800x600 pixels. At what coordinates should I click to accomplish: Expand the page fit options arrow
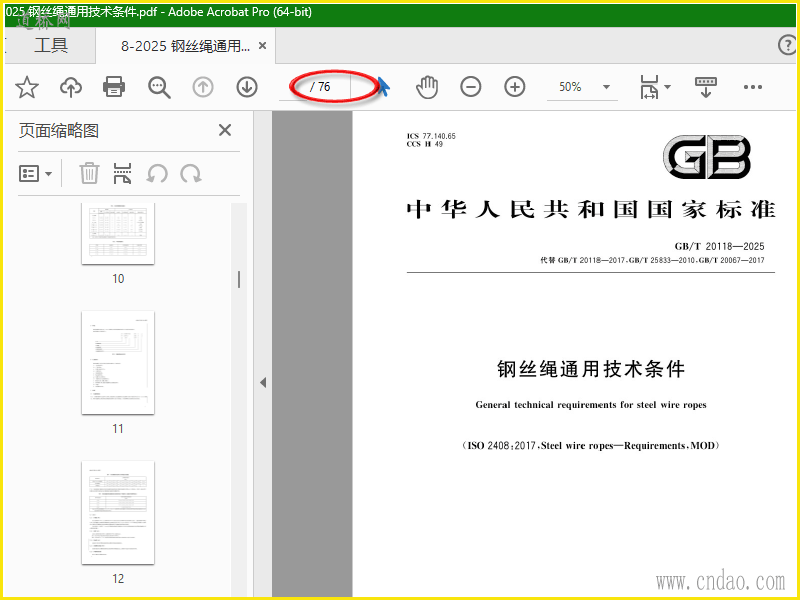tap(667, 87)
